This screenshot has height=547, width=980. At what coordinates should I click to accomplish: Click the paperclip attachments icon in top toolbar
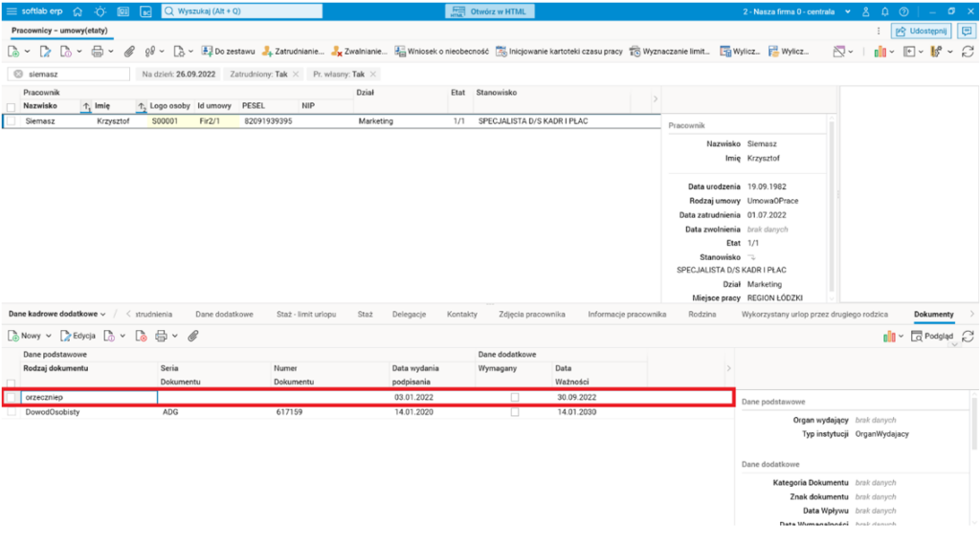pyautogui.click(x=129, y=52)
